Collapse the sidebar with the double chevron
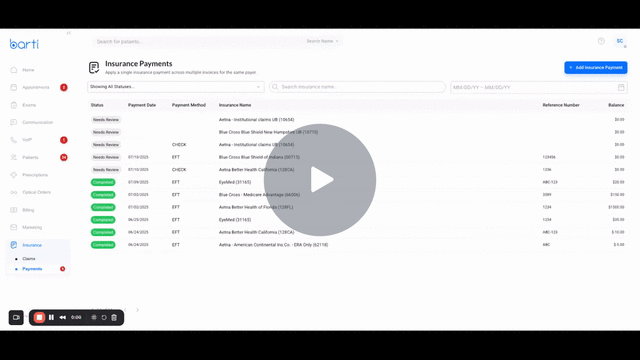Viewport: 640px width, 360px height. (x=69, y=33)
